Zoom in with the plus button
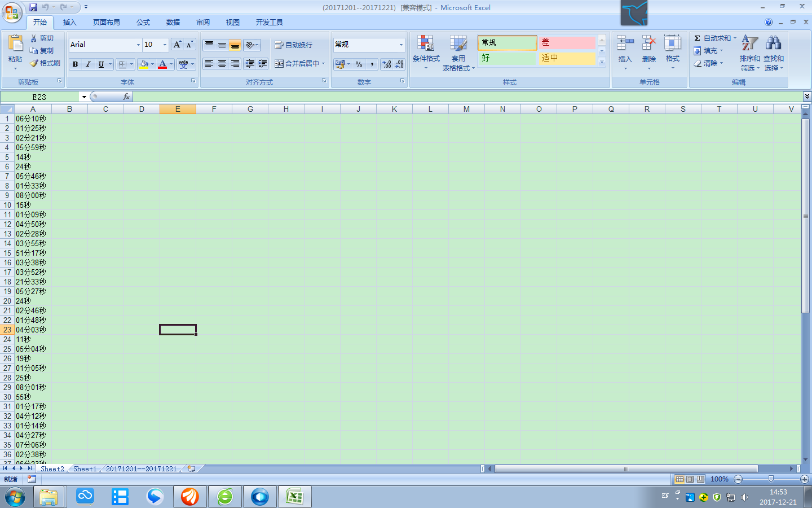 805,479
